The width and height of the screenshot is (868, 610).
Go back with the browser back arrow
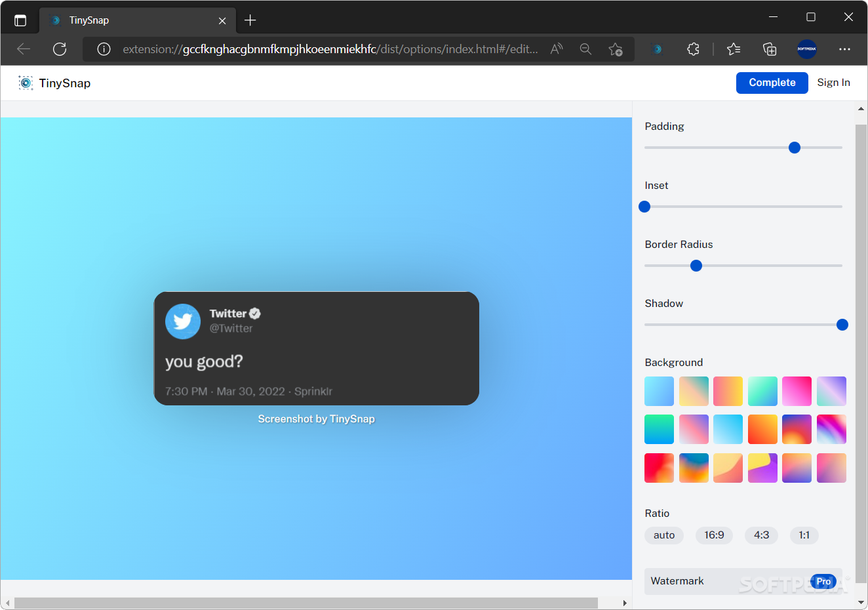tap(24, 49)
